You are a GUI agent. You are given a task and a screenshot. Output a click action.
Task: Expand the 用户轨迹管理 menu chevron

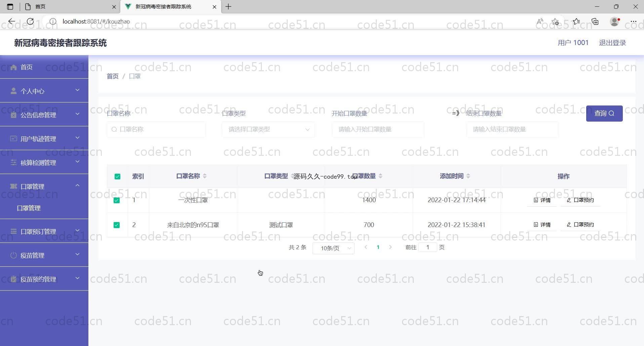[x=78, y=138]
